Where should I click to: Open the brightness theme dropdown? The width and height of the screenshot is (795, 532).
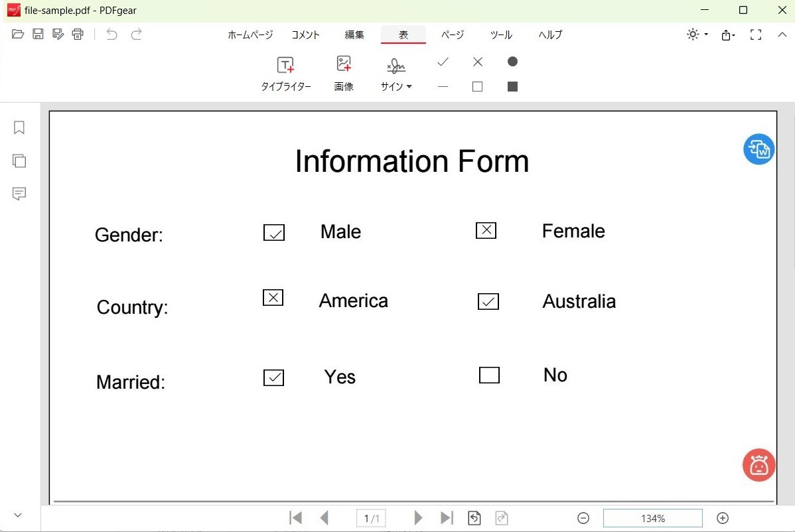tap(695, 34)
